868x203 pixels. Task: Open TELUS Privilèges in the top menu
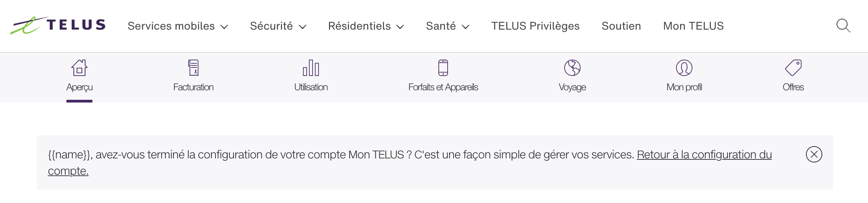click(x=535, y=26)
